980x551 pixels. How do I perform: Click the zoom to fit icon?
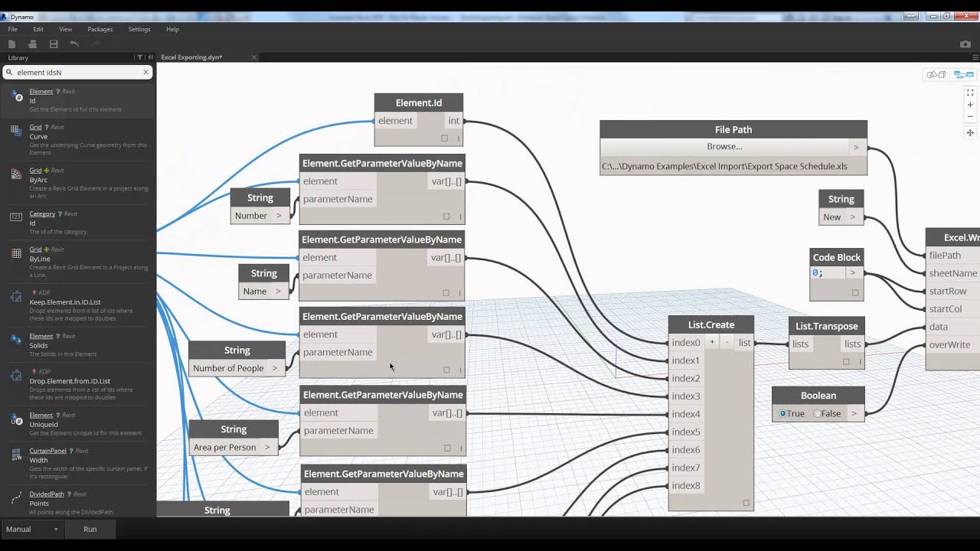pyautogui.click(x=970, y=93)
